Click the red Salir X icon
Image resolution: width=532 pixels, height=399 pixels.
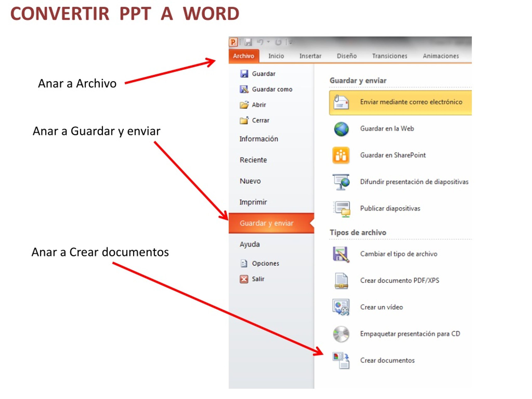pyautogui.click(x=244, y=279)
